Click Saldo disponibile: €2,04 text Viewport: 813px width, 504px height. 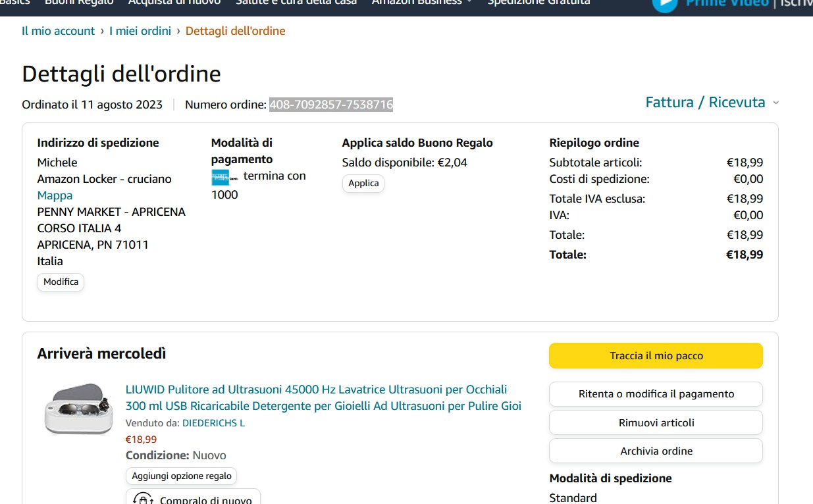tap(405, 163)
